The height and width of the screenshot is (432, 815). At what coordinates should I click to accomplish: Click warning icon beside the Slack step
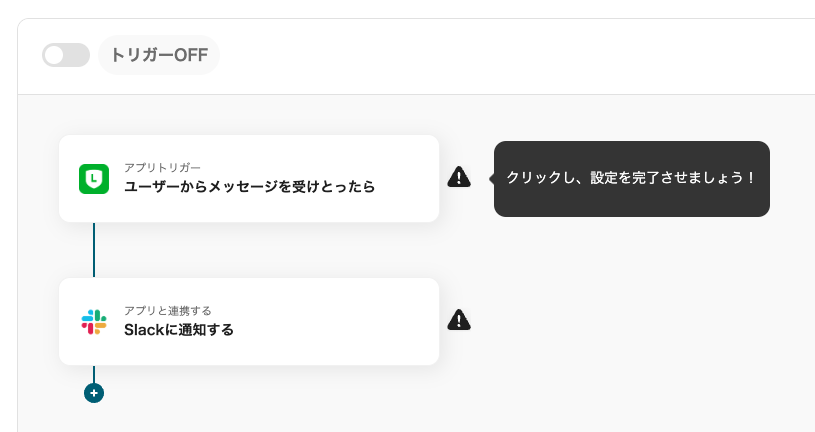(459, 320)
